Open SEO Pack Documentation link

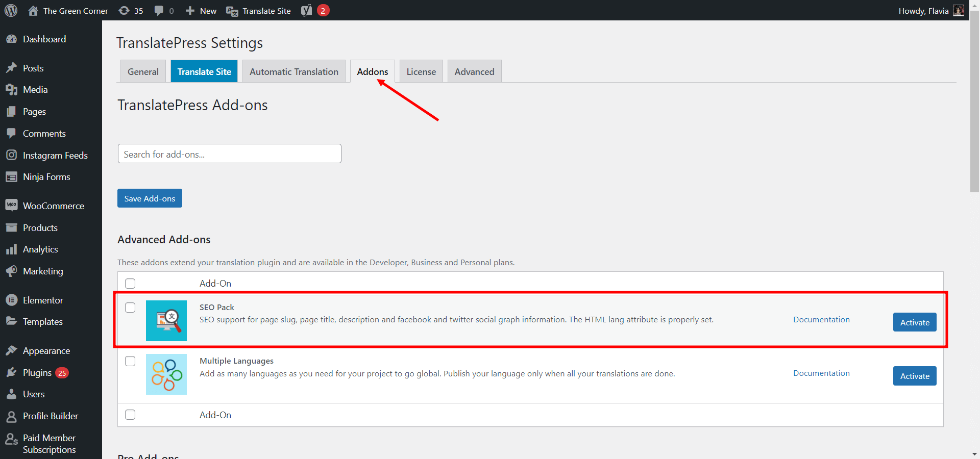tap(821, 320)
